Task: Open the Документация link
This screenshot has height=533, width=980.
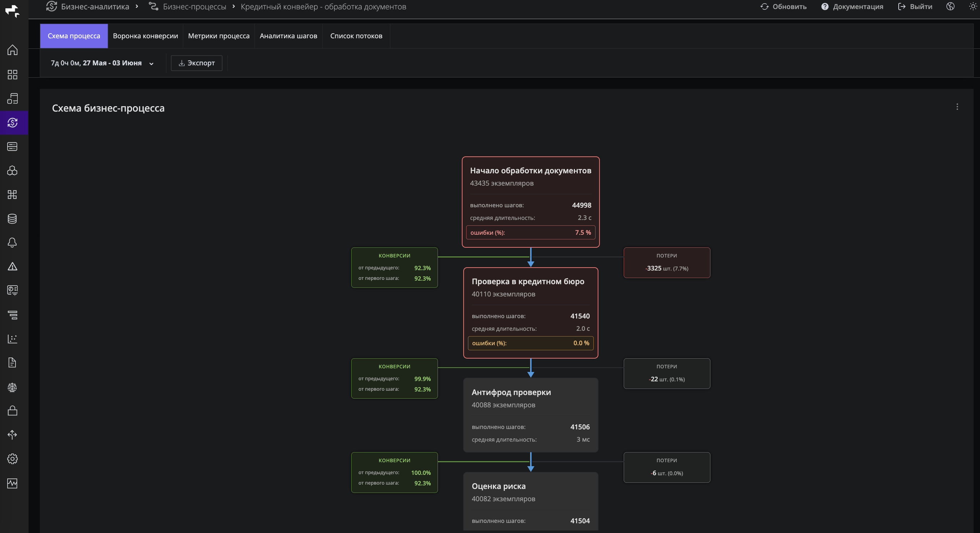Action: pyautogui.click(x=852, y=6)
